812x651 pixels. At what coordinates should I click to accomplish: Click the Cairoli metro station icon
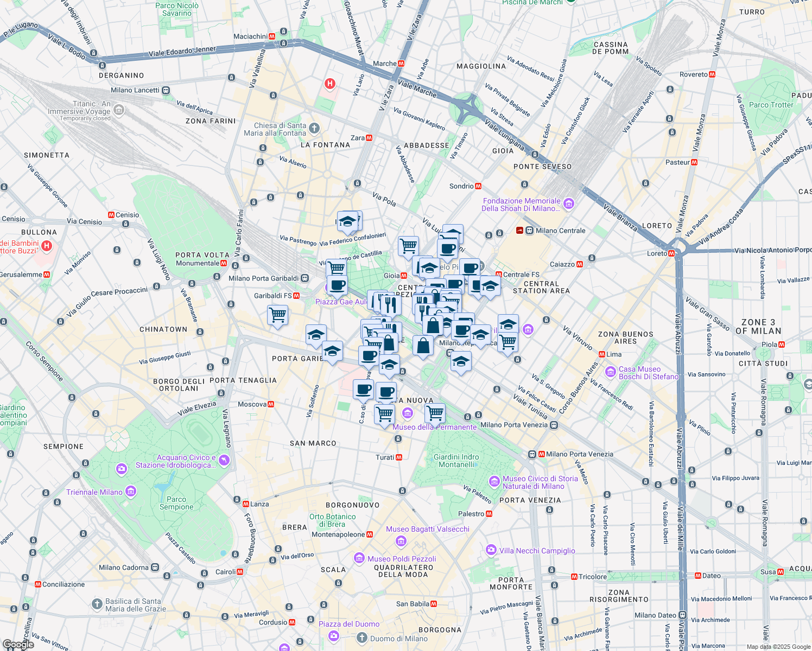tap(240, 572)
